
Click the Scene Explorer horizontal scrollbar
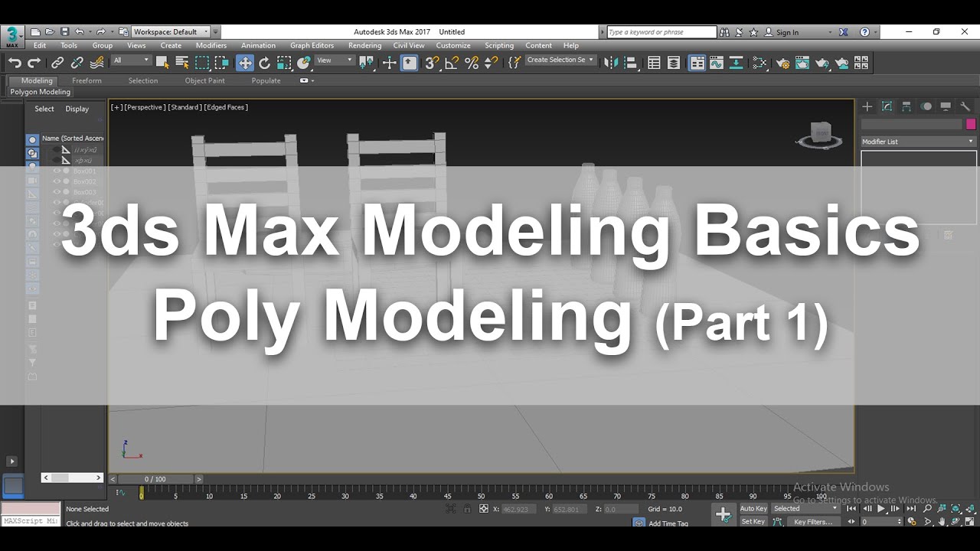[72, 478]
